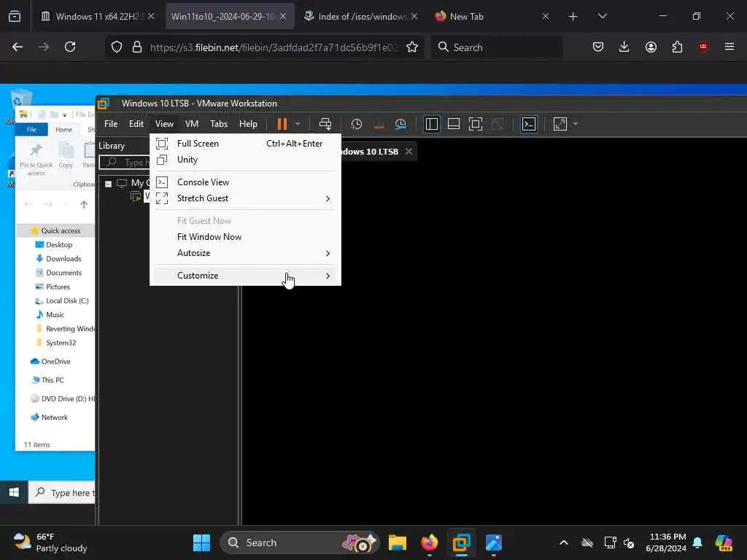The image size is (747, 560).
Task: Select Console View in the View menu
Action: (x=245, y=182)
